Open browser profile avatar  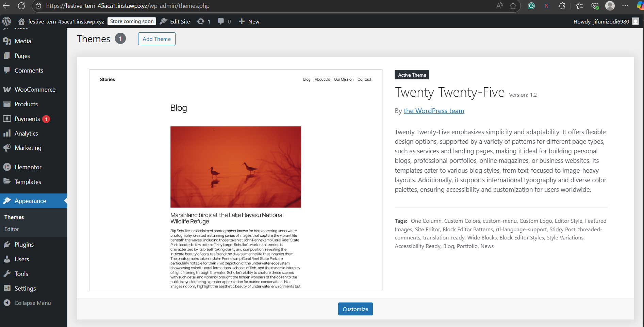click(x=610, y=6)
